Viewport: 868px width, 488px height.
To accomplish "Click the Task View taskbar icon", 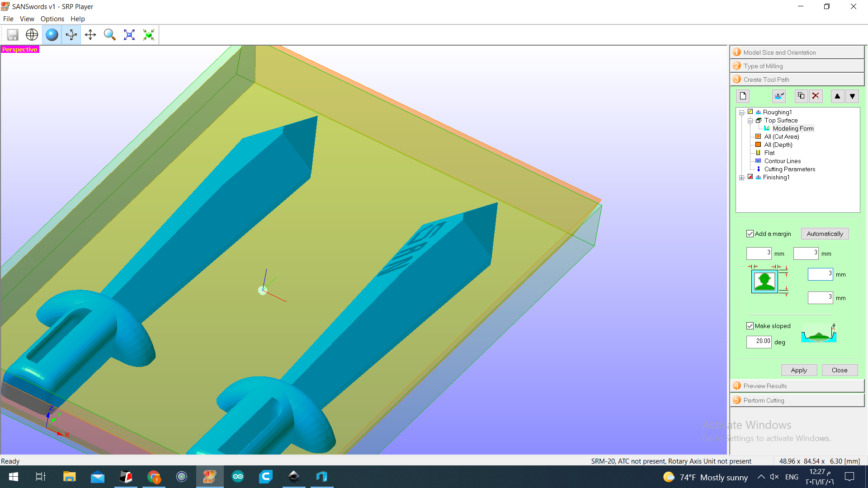I will (x=41, y=477).
